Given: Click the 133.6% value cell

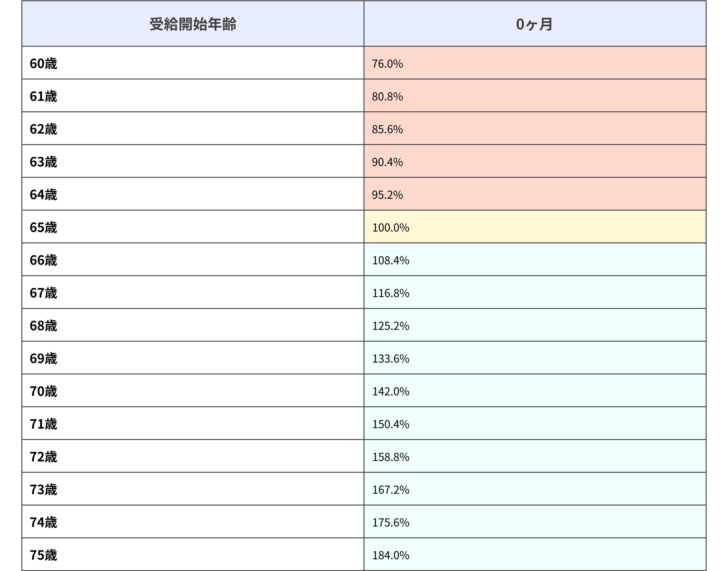Looking at the screenshot, I should click(x=391, y=358).
